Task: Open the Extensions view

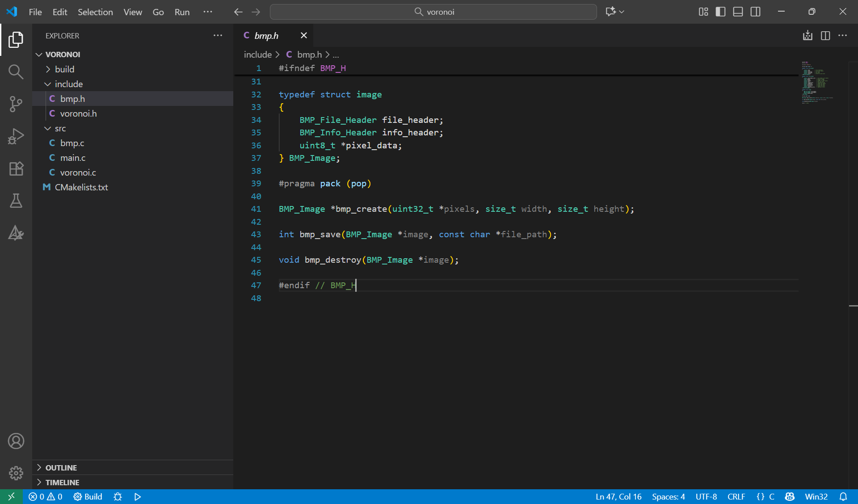Action: (16, 168)
